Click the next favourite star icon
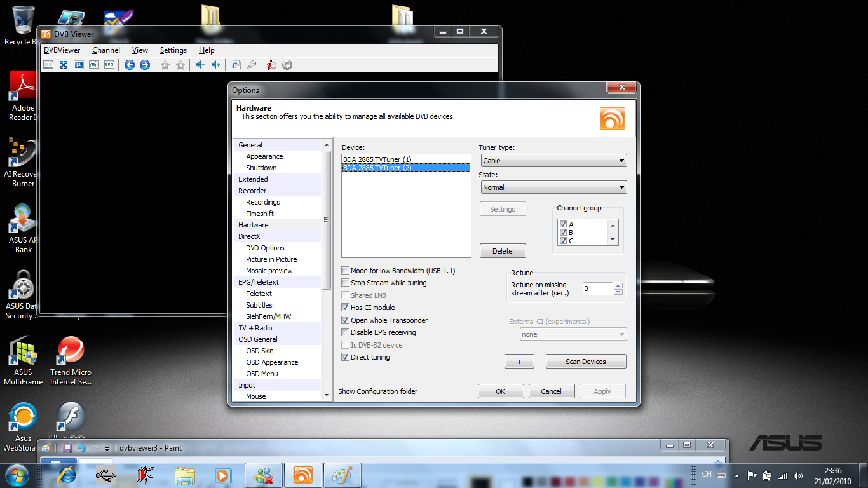The height and width of the screenshot is (488, 868). click(180, 65)
